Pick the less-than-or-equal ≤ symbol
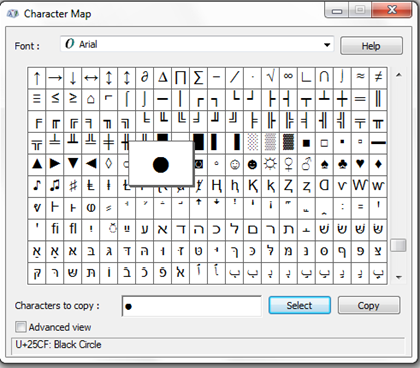The image size is (420, 368). click(55, 99)
